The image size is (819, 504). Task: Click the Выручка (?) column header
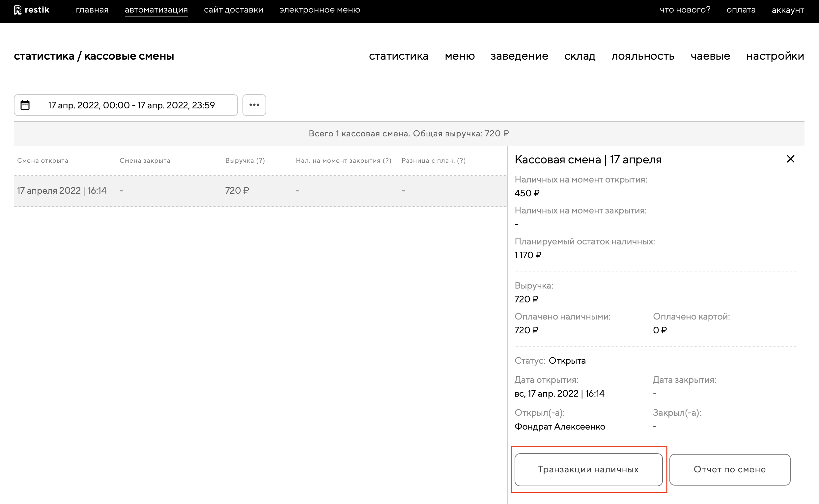245,161
